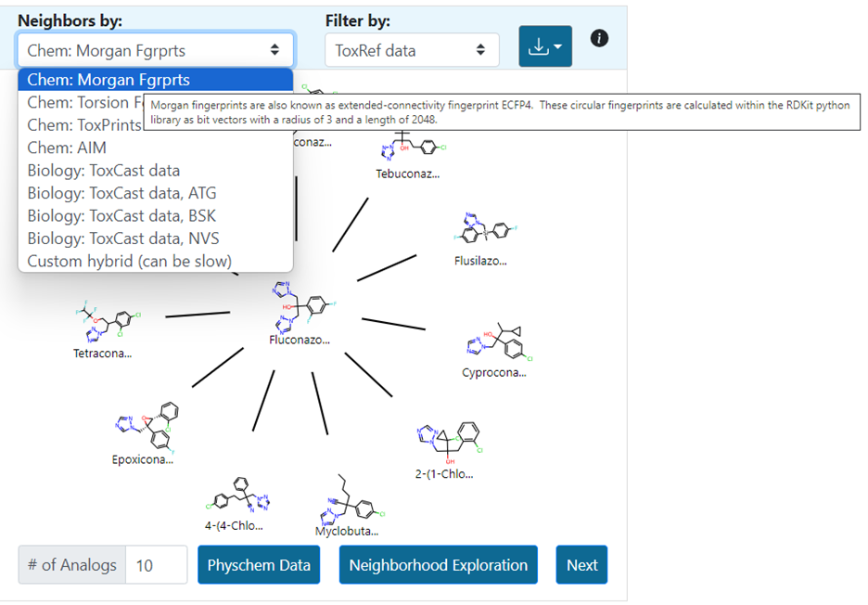868x605 pixels.
Task: Select the Cyproconazole analog structure
Action: pyautogui.click(x=499, y=341)
